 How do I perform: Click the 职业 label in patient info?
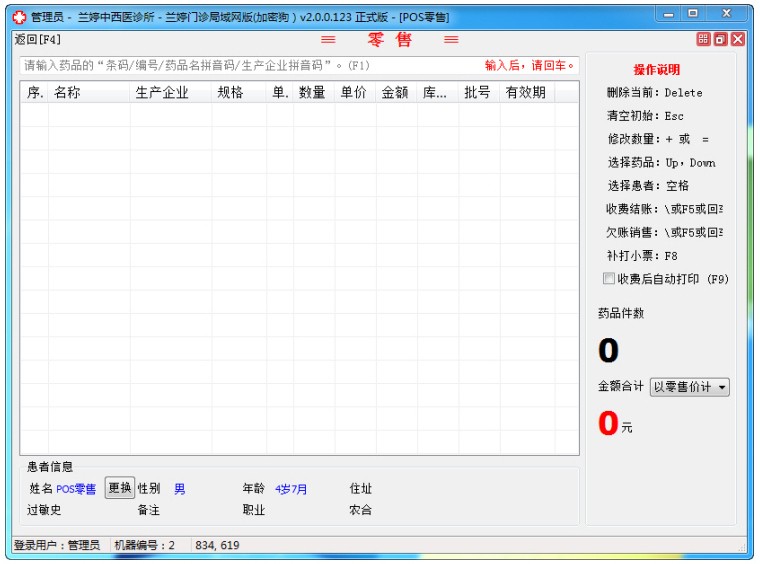coord(254,510)
